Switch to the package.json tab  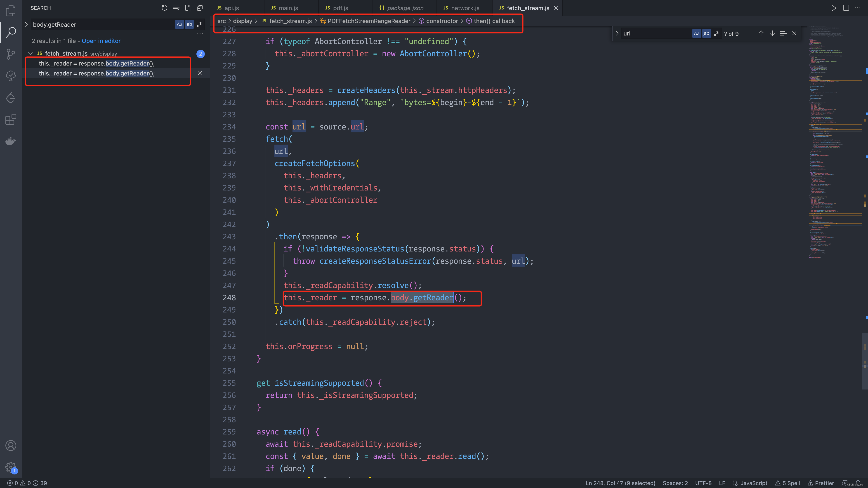(405, 8)
